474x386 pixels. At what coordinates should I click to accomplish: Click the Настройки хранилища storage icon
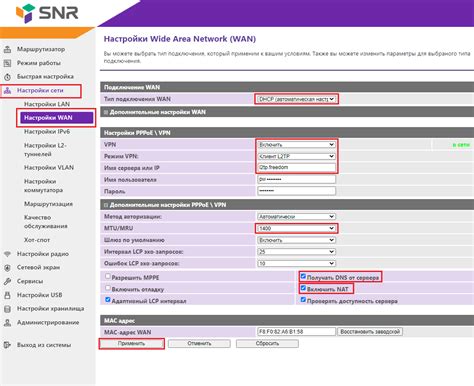point(7,309)
